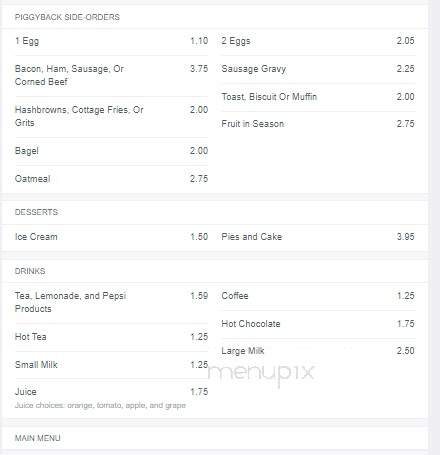
Task: Select the Bagel side order
Action: [x=111, y=151]
